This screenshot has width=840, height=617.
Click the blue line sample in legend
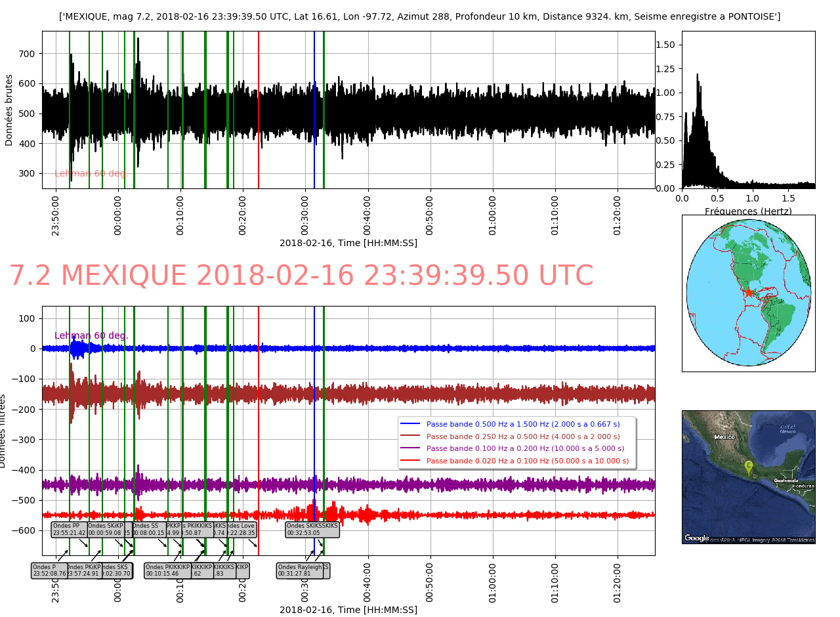coord(409,424)
